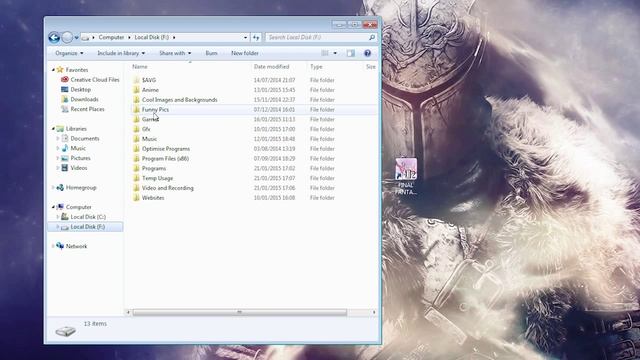Select the Games folder icon
The image size is (640, 360).
(136, 119)
